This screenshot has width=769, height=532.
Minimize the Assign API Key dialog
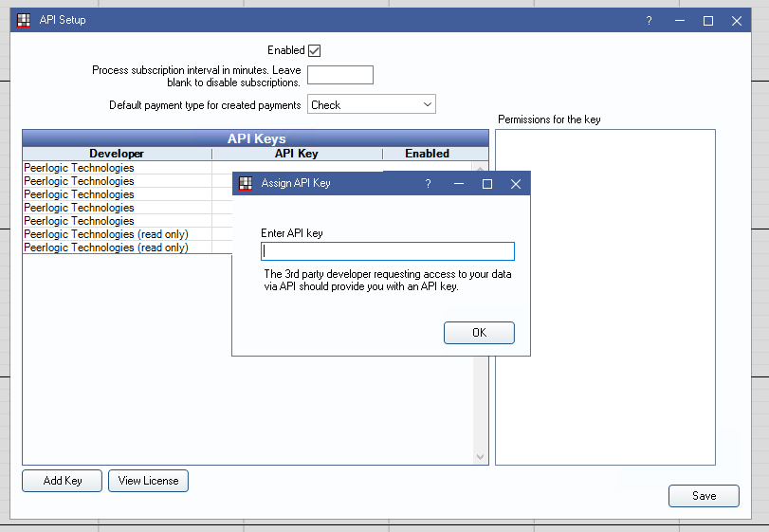pos(459,184)
